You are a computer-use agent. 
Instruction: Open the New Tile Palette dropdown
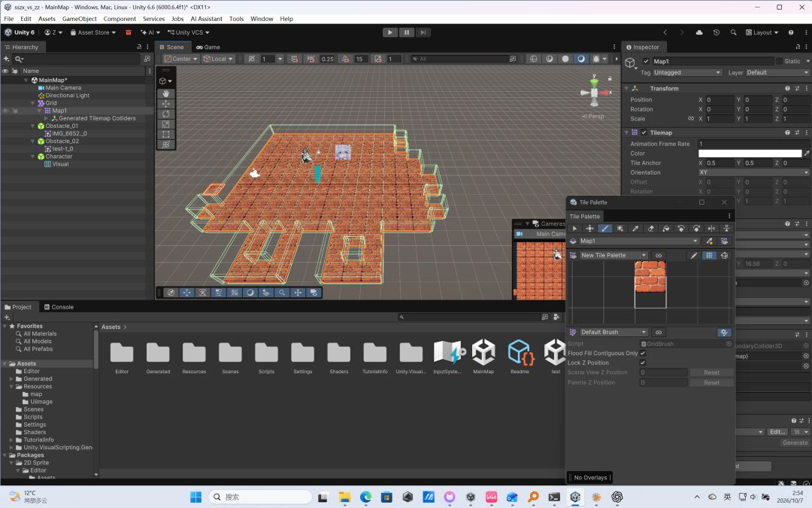(614, 256)
